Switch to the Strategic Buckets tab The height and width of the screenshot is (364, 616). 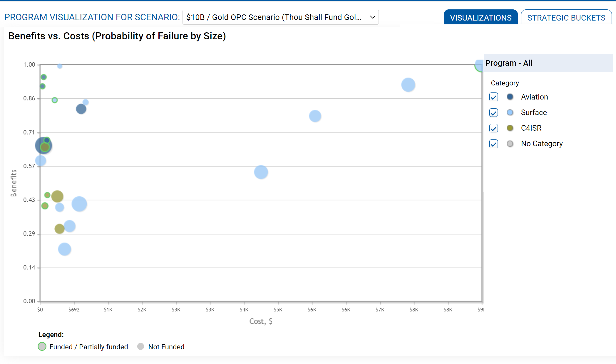click(x=566, y=18)
